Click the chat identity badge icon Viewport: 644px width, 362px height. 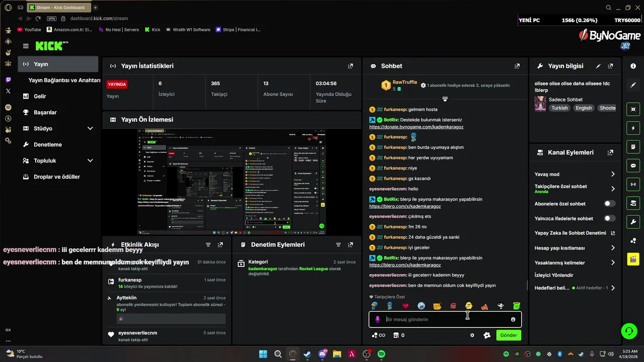click(487, 335)
